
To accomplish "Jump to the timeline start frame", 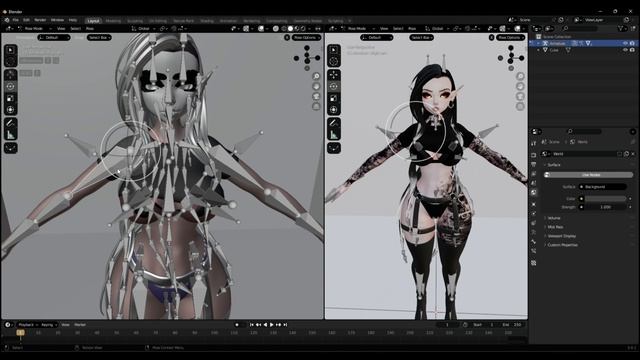I will 251,325.
